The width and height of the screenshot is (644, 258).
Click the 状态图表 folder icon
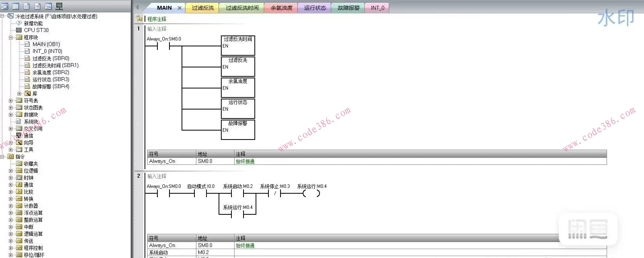point(19,108)
